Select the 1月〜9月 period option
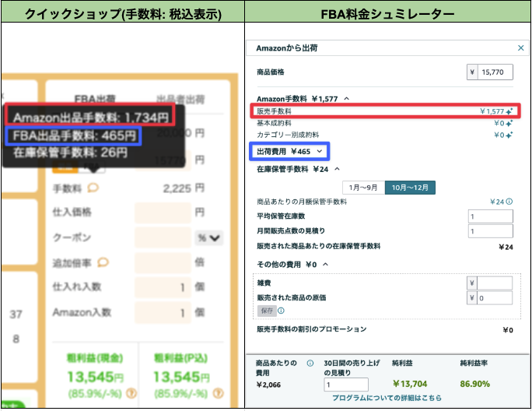This screenshot has width=532, height=411. pyautogui.click(x=363, y=187)
